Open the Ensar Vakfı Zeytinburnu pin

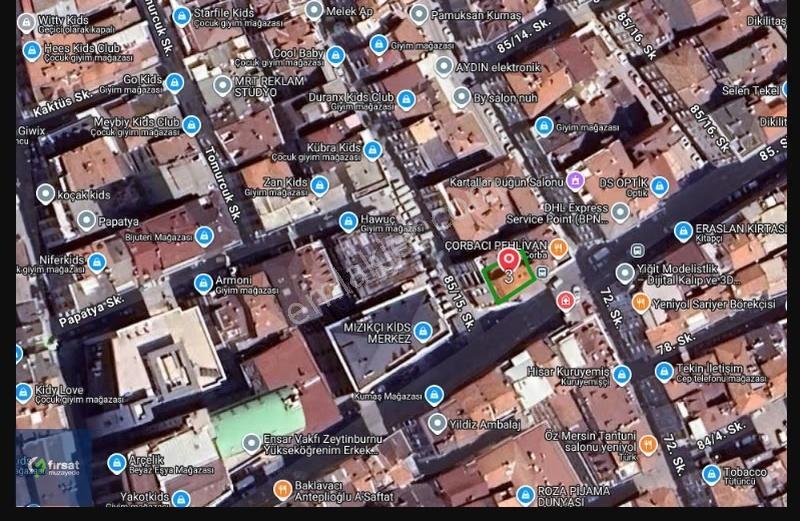click(251, 444)
